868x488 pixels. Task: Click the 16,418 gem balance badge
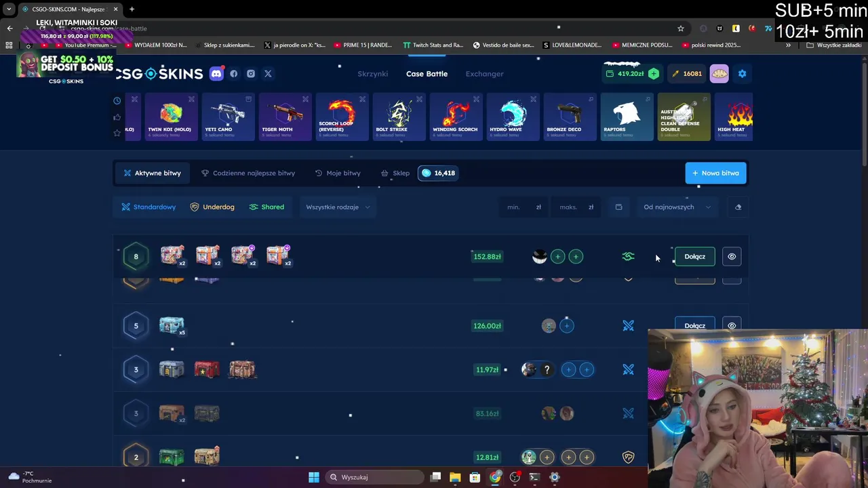(x=438, y=173)
